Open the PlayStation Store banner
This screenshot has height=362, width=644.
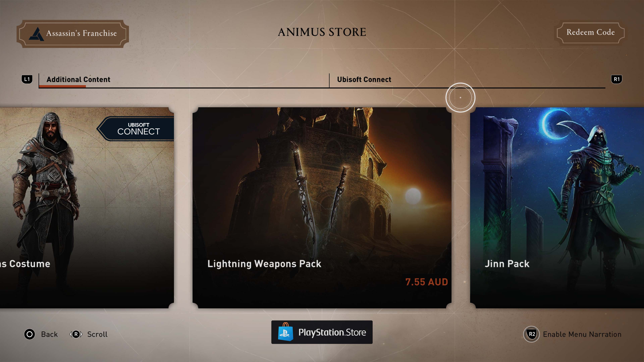pyautogui.click(x=322, y=332)
